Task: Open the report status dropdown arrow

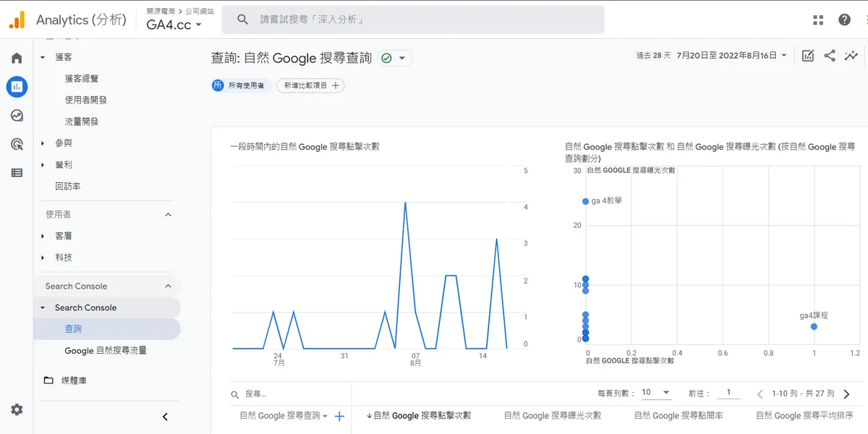Action: [402, 58]
